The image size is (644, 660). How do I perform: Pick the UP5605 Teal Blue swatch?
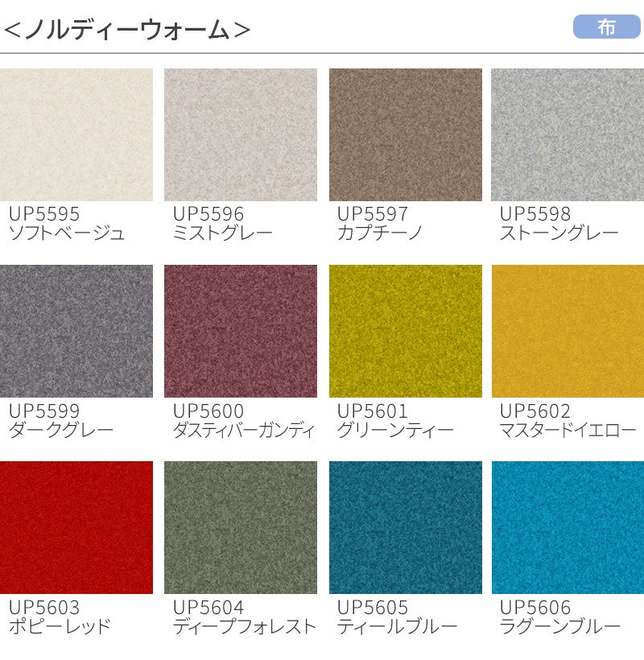click(406, 527)
